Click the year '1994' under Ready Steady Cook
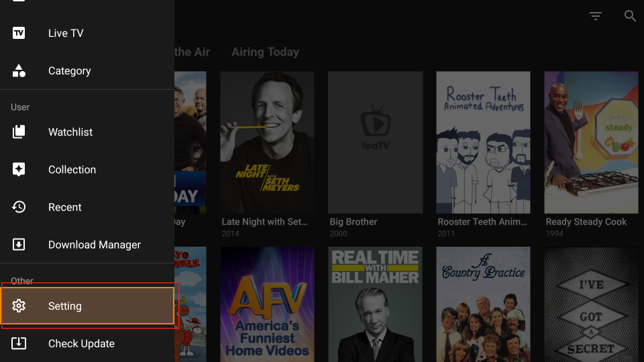 (554, 233)
